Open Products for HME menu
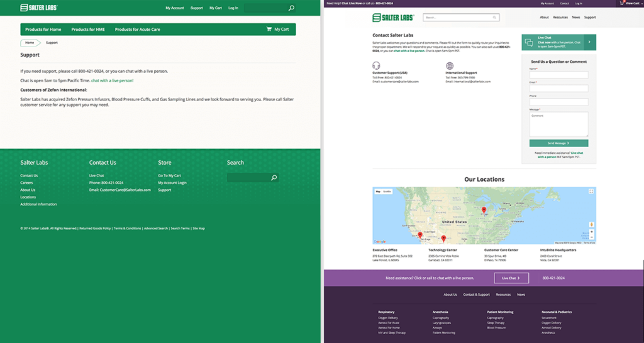The height and width of the screenshot is (343, 644). [88, 30]
